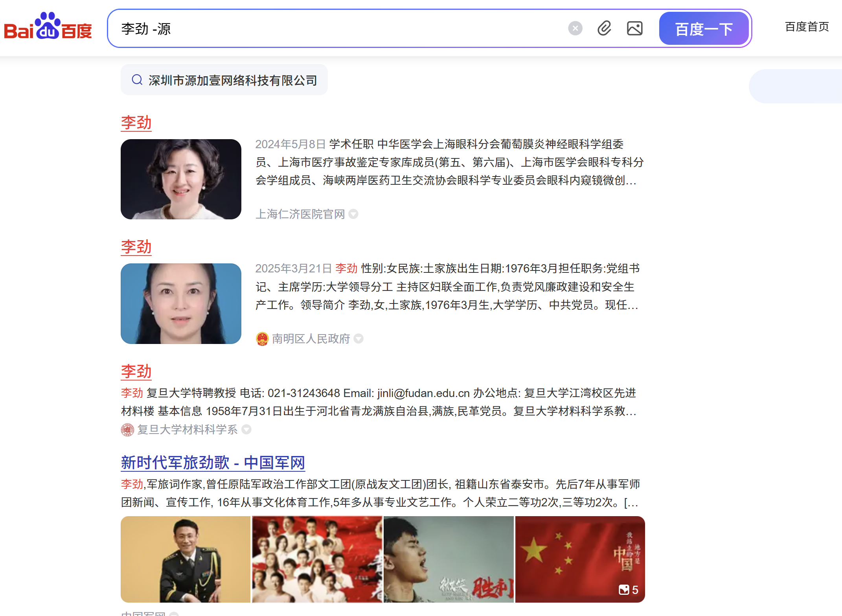Screen dimensions: 842x616
Task: Click the paperclip file upload icon
Action: [604, 28]
